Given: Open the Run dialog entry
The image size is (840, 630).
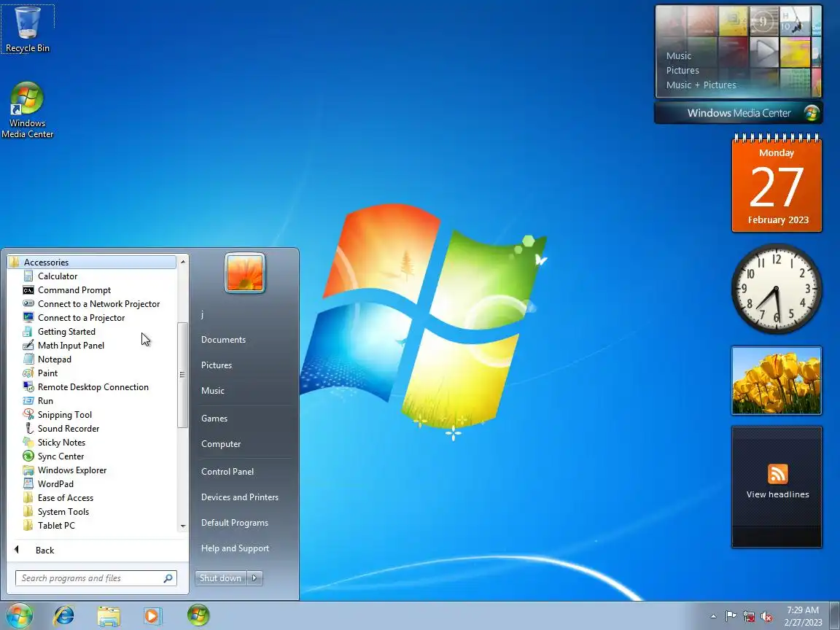Looking at the screenshot, I should coord(45,401).
